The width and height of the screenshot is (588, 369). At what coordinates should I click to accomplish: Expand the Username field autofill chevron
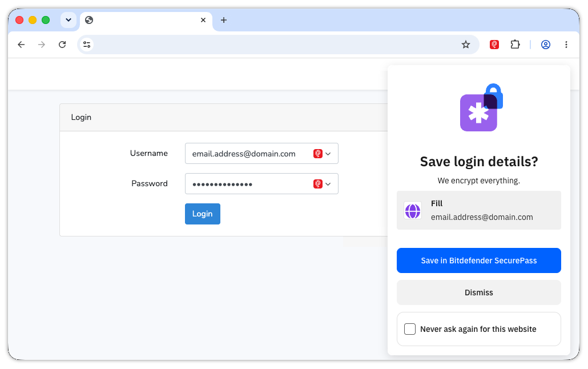click(328, 154)
